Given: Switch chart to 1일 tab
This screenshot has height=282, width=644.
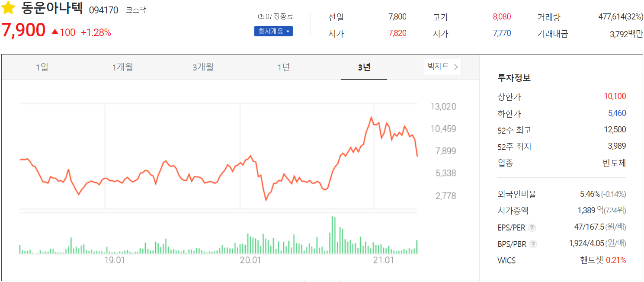Looking at the screenshot, I should point(42,67).
